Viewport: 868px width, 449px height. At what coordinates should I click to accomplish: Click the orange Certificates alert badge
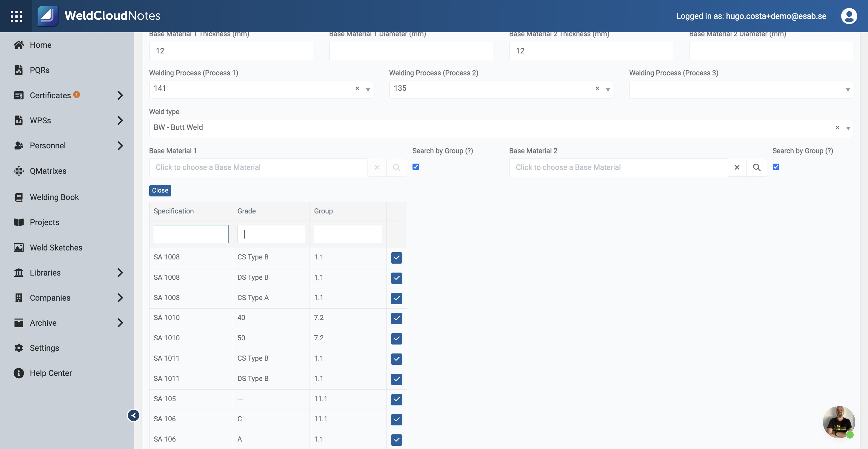(77, 95)
